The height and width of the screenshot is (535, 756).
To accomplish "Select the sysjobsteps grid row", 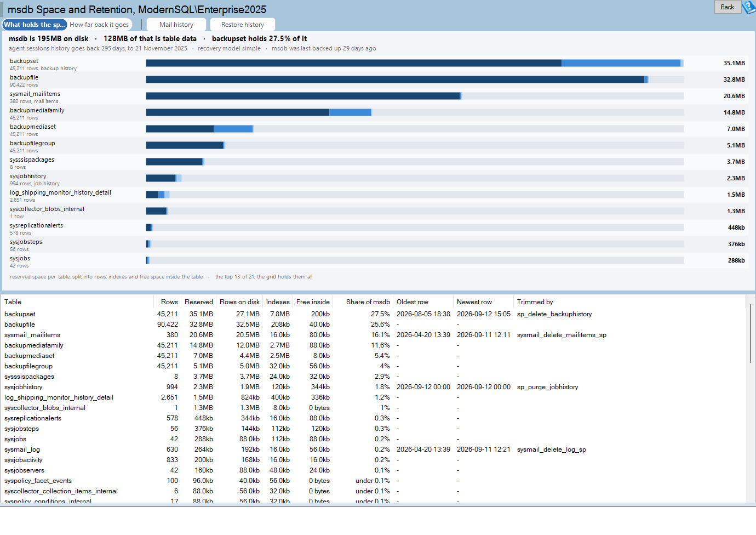I will pos(374,429).
